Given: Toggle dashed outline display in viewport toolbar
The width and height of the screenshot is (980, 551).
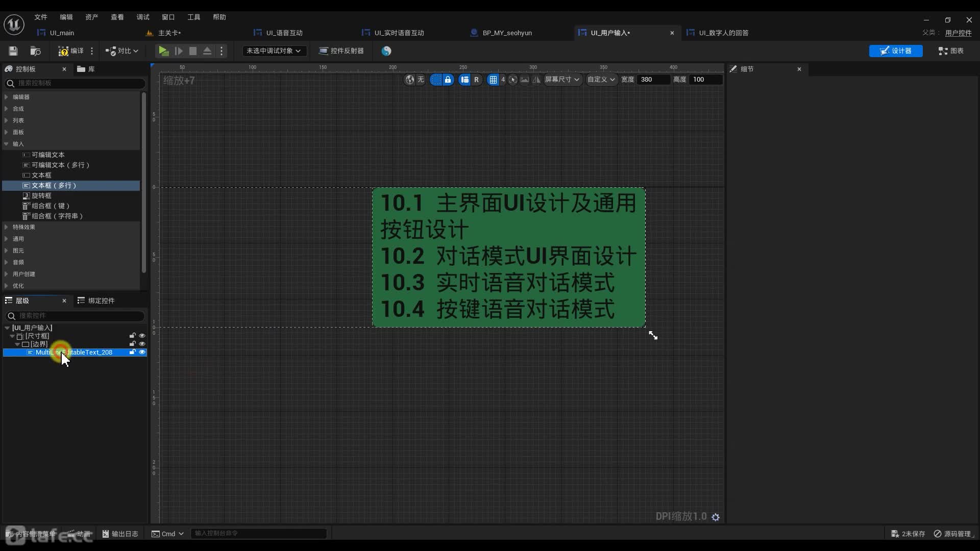Looking at the screenshot, I should point(435,80).
